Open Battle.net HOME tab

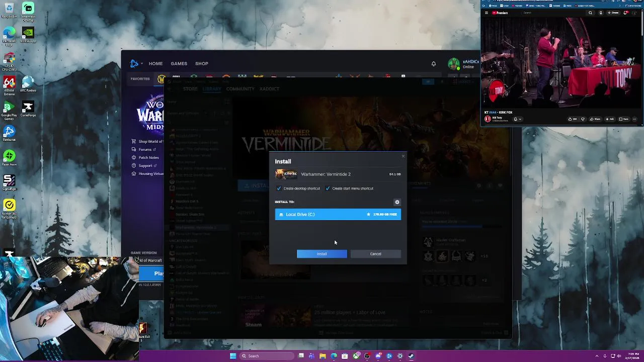click(x=155, y=63)
